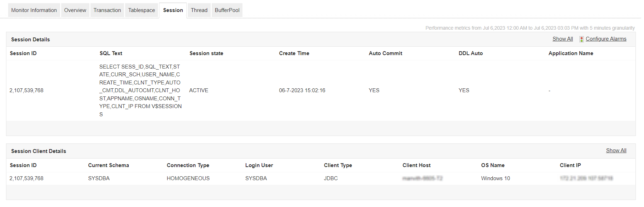Click the SQL Text column header
This screenshot has height=207, width=644.
111,53
